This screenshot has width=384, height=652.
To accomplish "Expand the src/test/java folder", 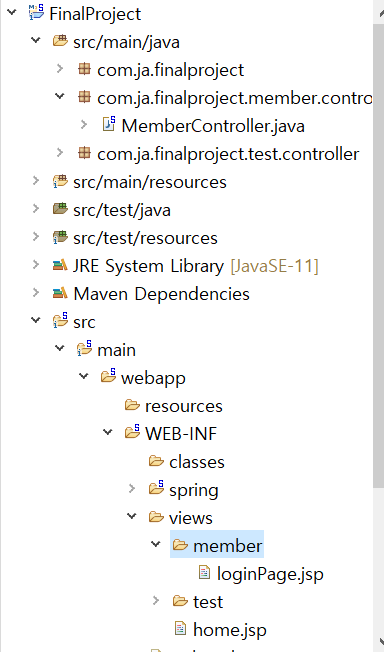I will click(36, 209).
